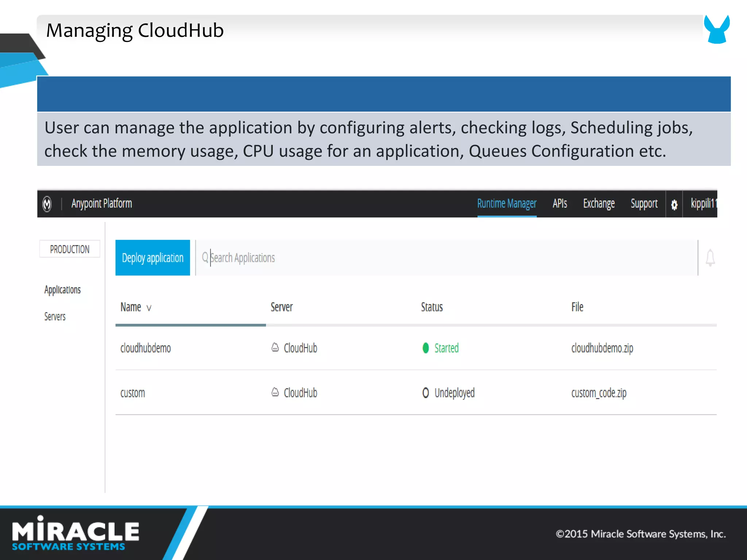Viewport: 747px width, 560px height.
Task: Focus the Search Applications field
Action: pos(446,257)
